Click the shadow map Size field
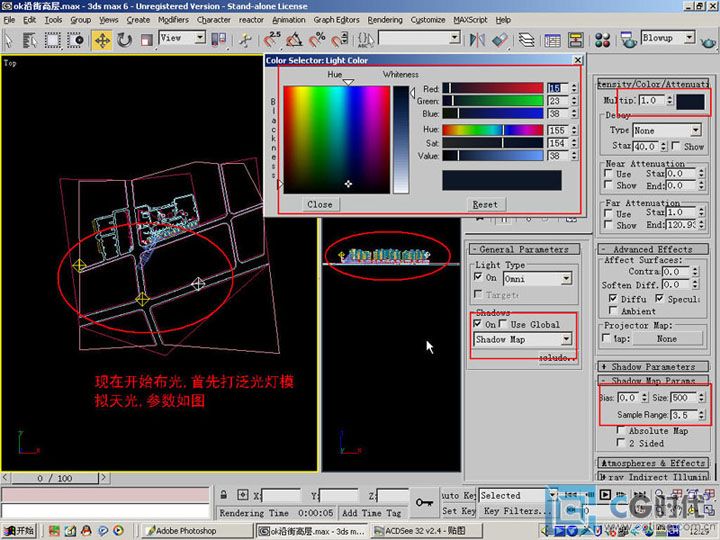The image size is (720, 540). click(x=683, y=398)
